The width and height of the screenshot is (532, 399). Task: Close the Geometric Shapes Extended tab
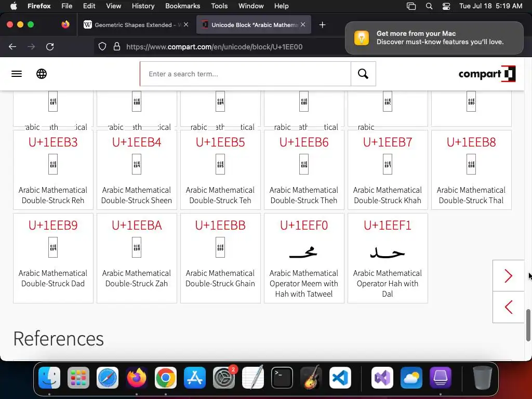point(186,24)
